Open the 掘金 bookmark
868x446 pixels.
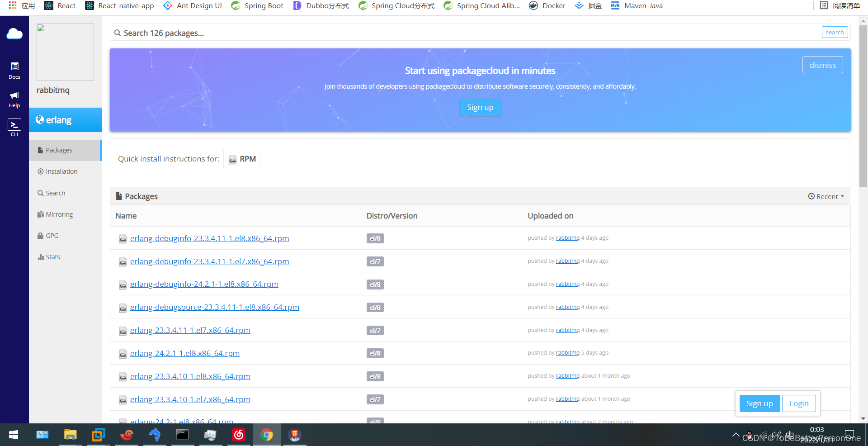[x=588, y=5]
